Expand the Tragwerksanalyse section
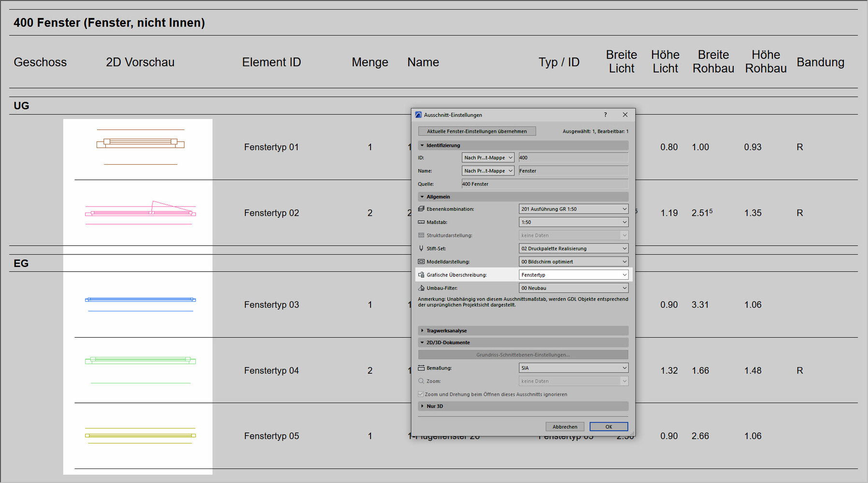 (x=523, y=331)
